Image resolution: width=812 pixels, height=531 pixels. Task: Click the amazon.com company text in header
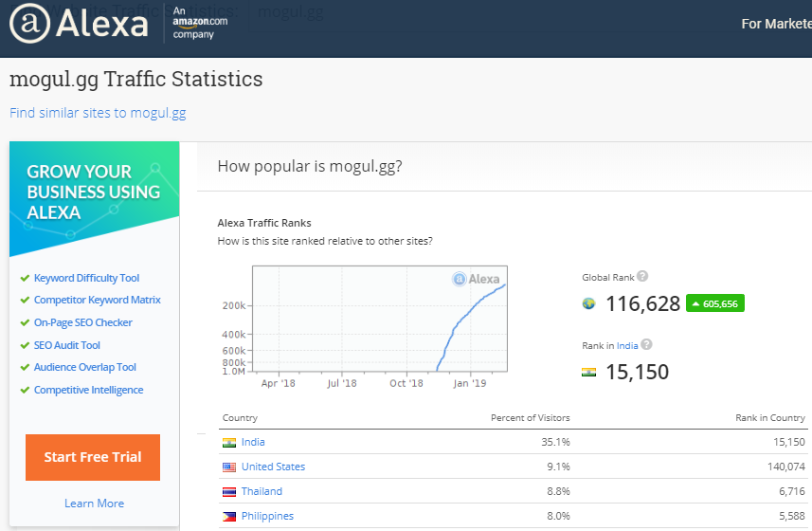[x=200, y=24]
